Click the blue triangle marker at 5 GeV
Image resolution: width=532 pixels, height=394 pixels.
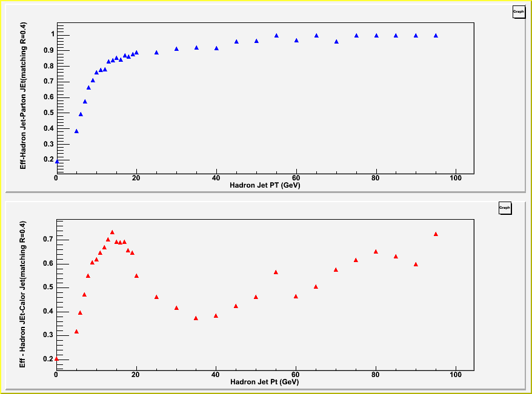[x=76, y=131]
